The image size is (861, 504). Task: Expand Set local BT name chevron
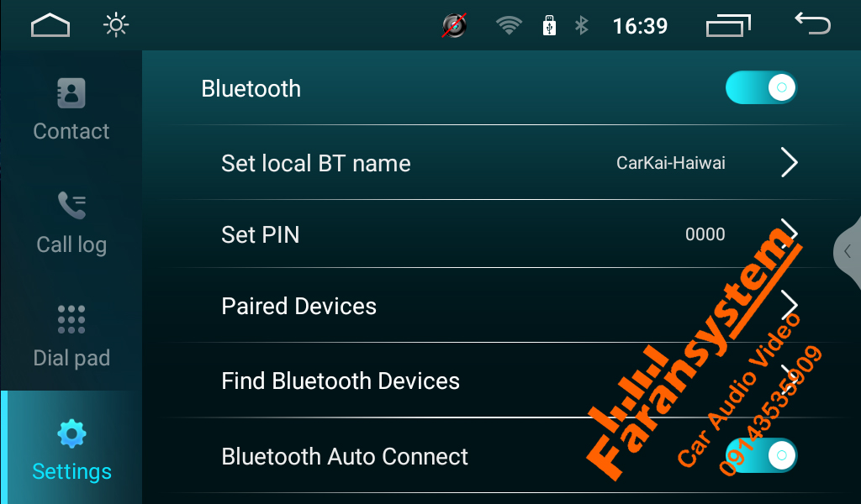tap(789, 162)
